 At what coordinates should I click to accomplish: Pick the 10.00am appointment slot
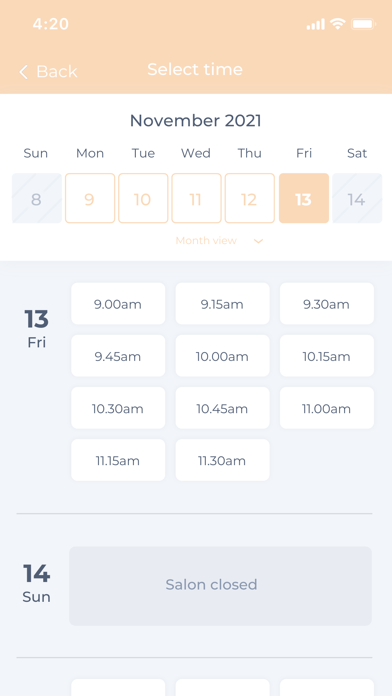pyautogui.click(x=222, y=356)
